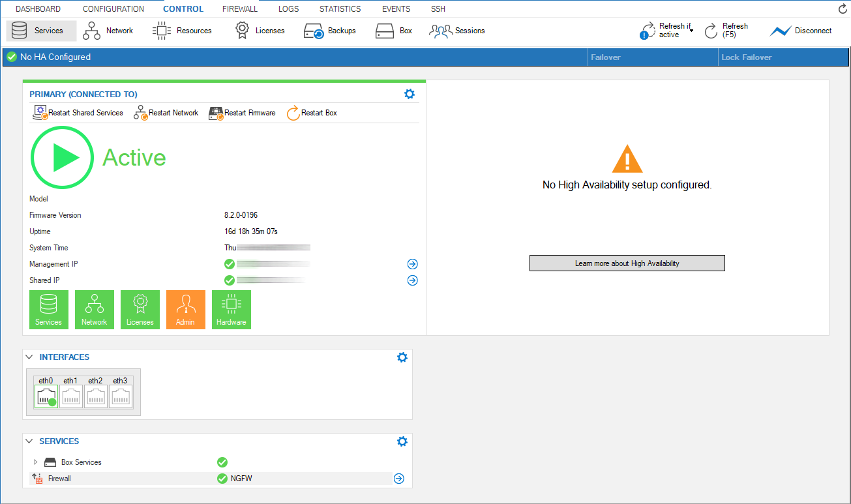Expand the Box Services tree item
Screen dimensions: 851x504
(35, 462)
